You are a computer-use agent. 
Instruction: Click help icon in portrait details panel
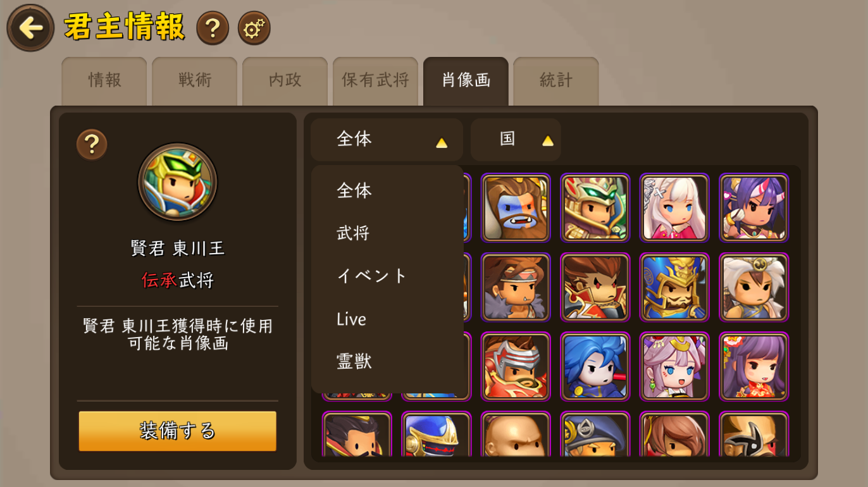[92, 144]
